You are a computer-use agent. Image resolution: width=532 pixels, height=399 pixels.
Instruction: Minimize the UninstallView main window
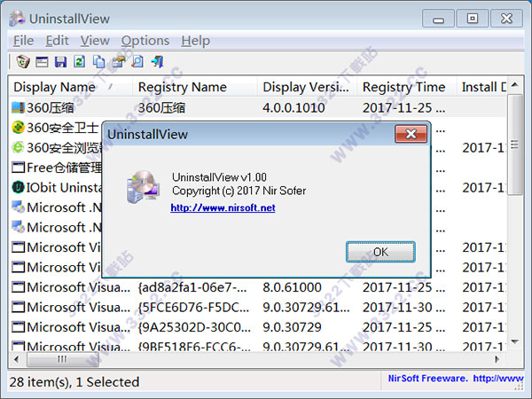point(438,19)
